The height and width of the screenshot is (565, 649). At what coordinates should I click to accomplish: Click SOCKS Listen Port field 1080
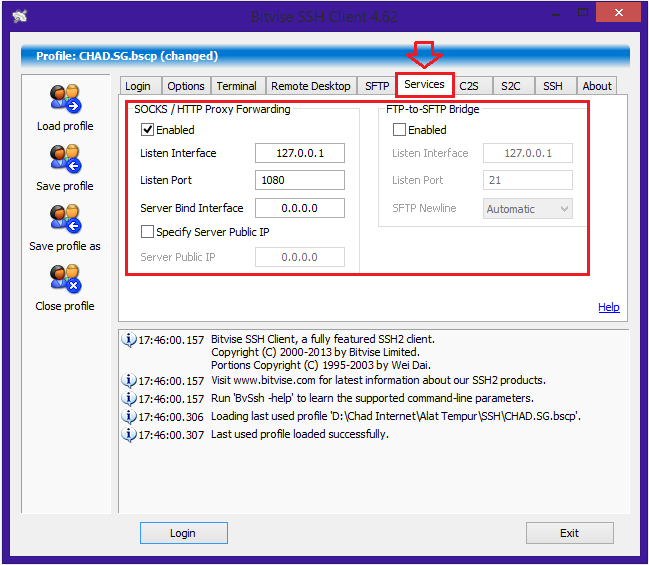300,180
